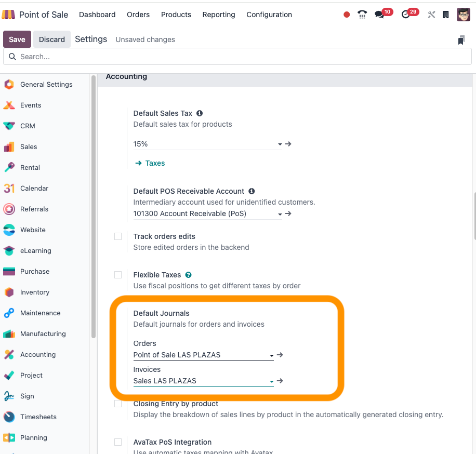Viewport: 476px width, 454px height.
Task: Open the chat messages icon
Action: click(379, 15)
